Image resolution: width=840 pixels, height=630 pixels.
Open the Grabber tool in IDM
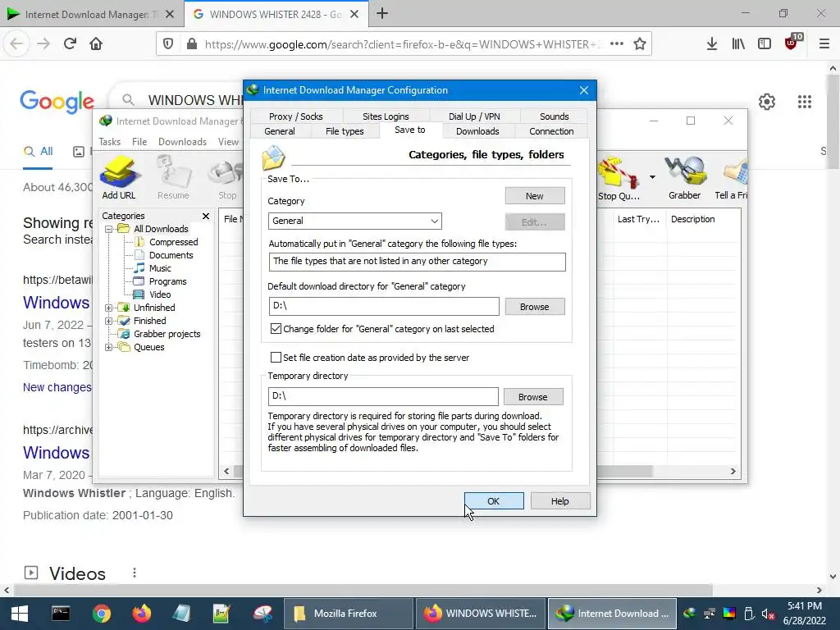(x=684, y=178)
